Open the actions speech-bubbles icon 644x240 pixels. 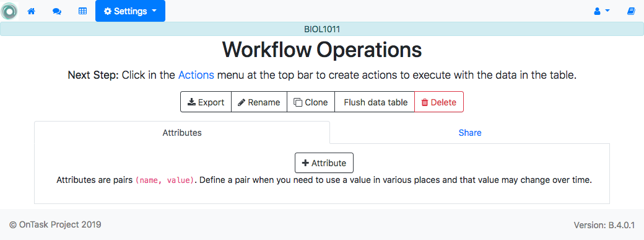coord(57,11)
